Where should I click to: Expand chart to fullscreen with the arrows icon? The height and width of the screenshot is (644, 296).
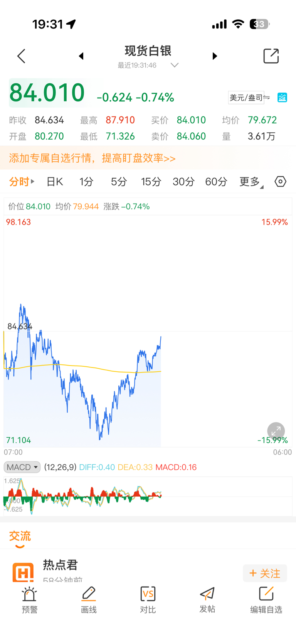point(276,431)
